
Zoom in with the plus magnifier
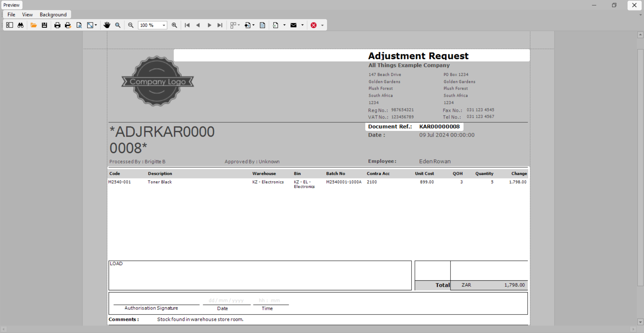tap(174, 25)
